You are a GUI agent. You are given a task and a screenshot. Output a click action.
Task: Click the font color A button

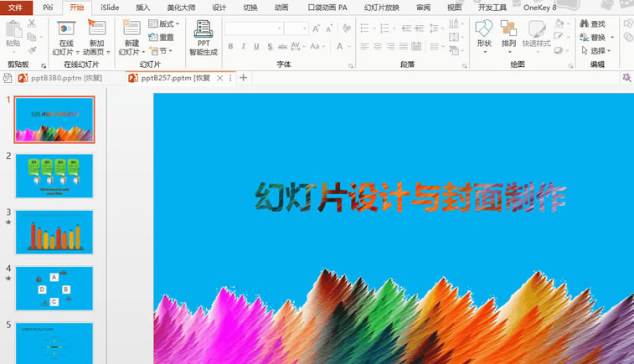pyautogui.click(x=340, y=47)
